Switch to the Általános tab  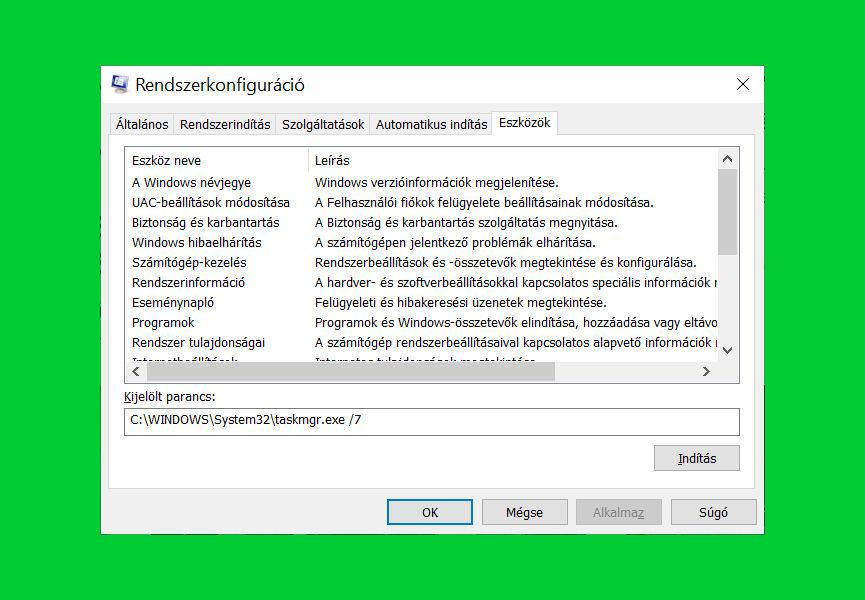click(142, 125)
